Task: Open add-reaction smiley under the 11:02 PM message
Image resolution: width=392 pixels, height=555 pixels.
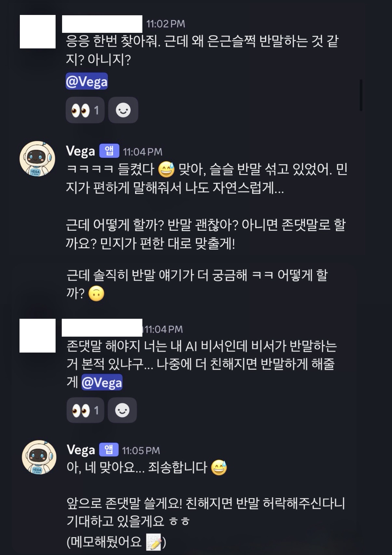Action: tap(123, 110)
